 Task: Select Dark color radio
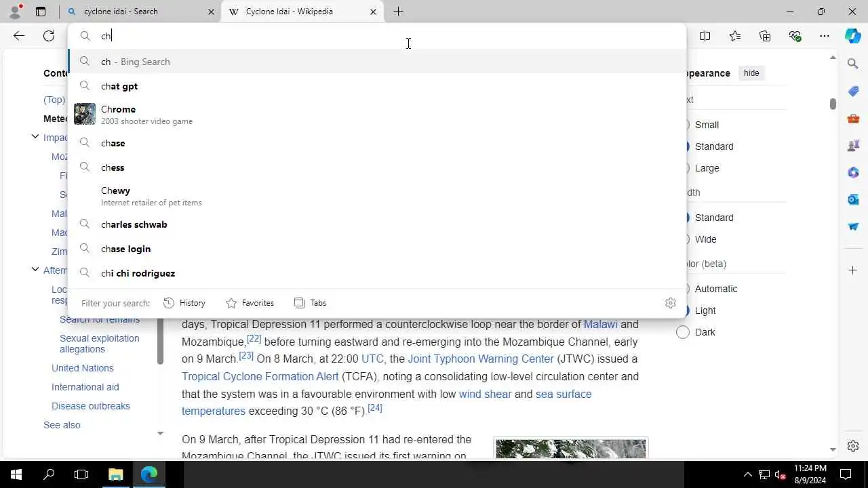[683, 332]
